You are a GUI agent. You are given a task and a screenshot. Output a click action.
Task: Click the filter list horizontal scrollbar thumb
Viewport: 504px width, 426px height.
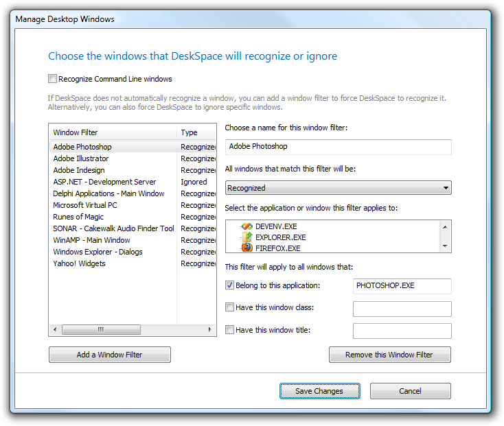(101, 329)
